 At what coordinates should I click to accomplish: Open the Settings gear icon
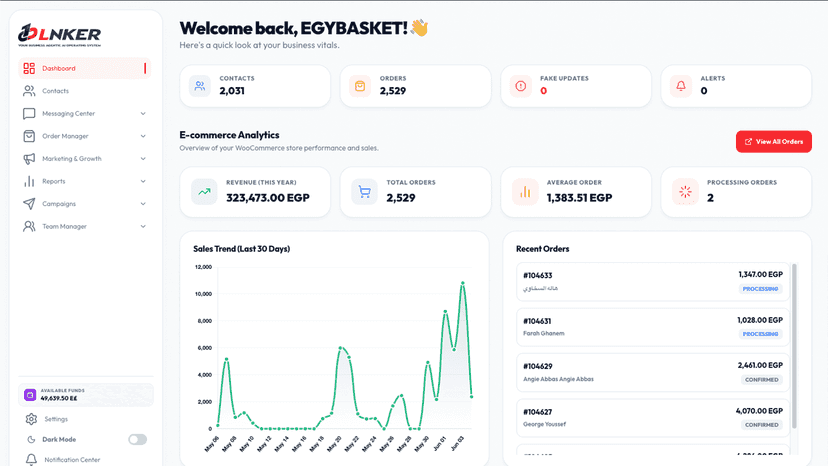click(x=31, y=419)
